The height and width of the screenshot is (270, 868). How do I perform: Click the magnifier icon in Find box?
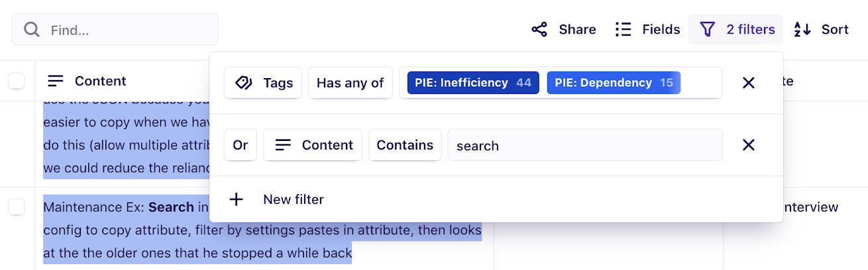pyautogui.click(x=32, y=30)
